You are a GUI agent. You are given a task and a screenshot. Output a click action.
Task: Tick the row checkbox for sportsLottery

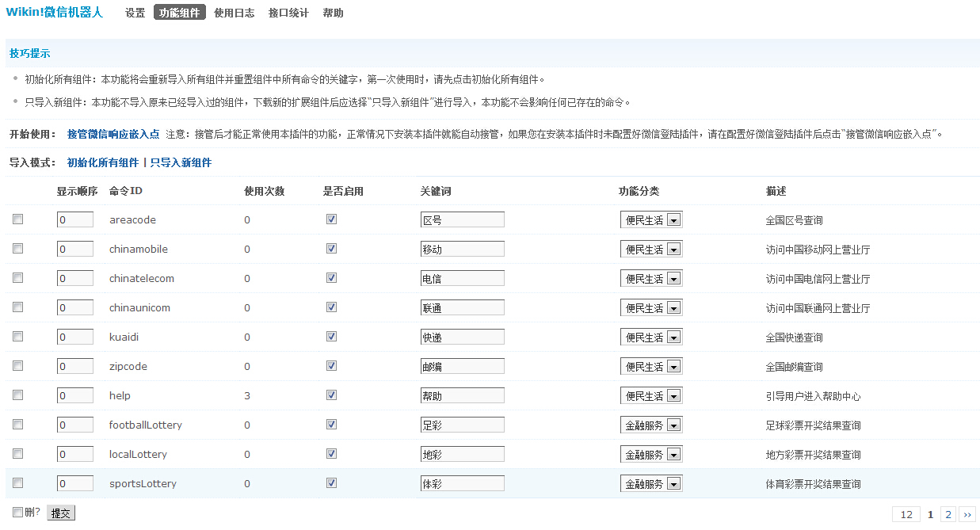coord(18,483)
